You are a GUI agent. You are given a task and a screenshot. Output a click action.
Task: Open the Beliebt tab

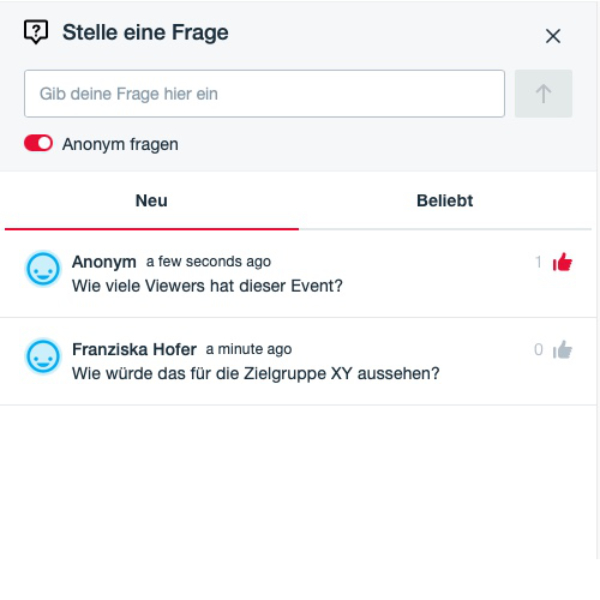pos(444,201)
